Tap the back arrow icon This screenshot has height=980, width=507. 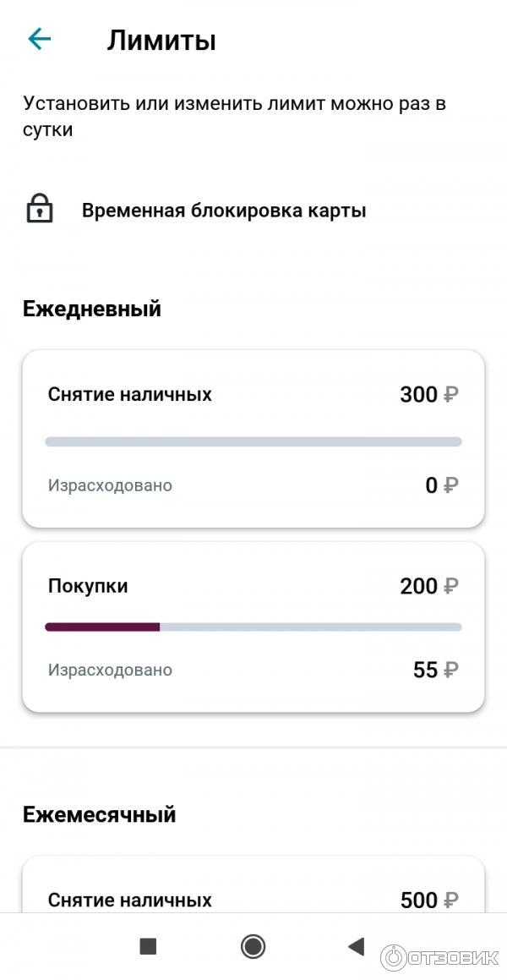click(40, 39)
